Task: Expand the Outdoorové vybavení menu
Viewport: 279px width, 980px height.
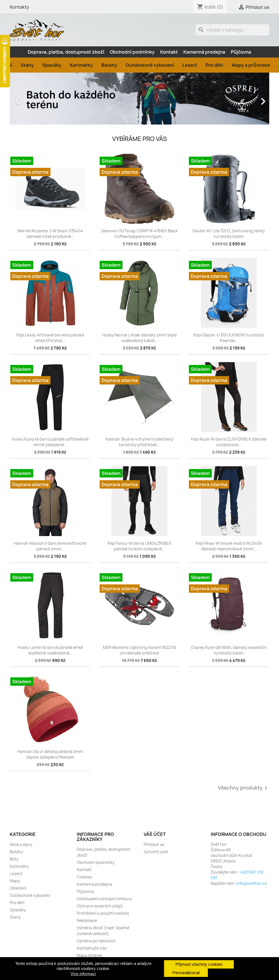Action: [150, 65]
